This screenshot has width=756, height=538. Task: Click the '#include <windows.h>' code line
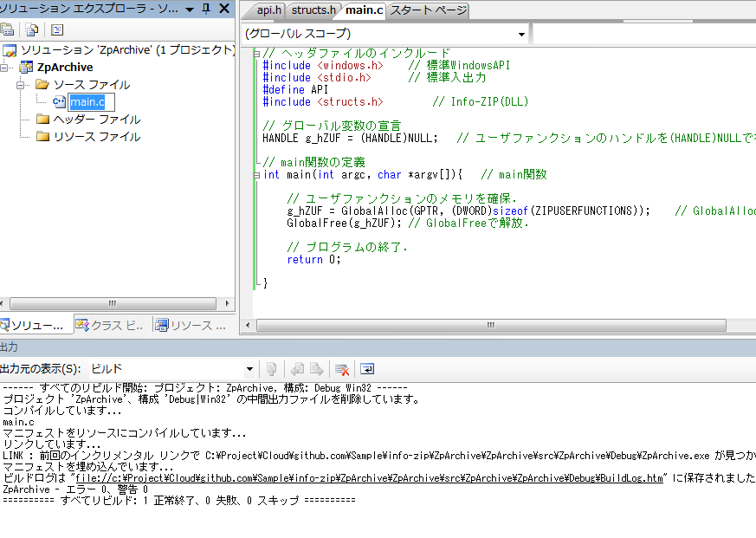[322, 65]
